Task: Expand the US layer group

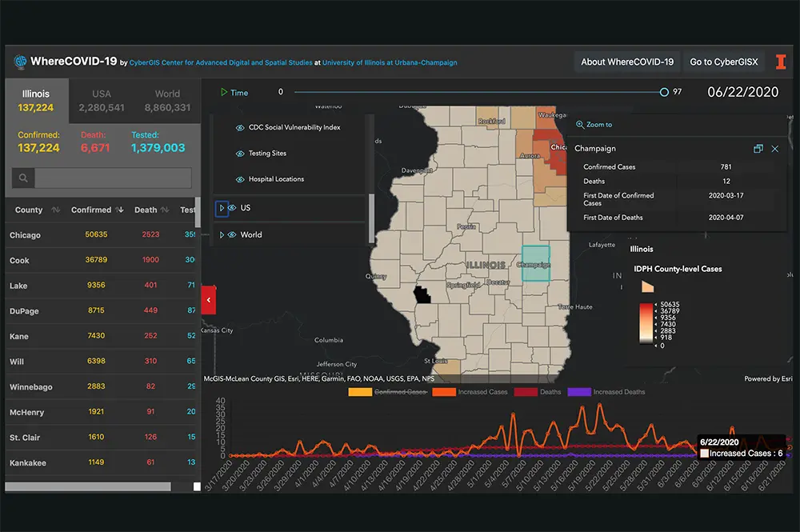Action: click(x=222, y=208)
